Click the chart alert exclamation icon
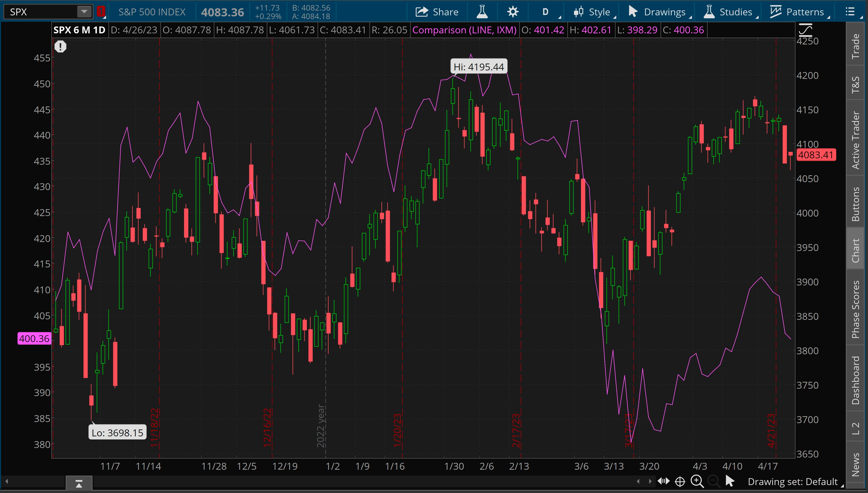Image resolution: width=868 pixels, height=493 pixels. point(60,46)
